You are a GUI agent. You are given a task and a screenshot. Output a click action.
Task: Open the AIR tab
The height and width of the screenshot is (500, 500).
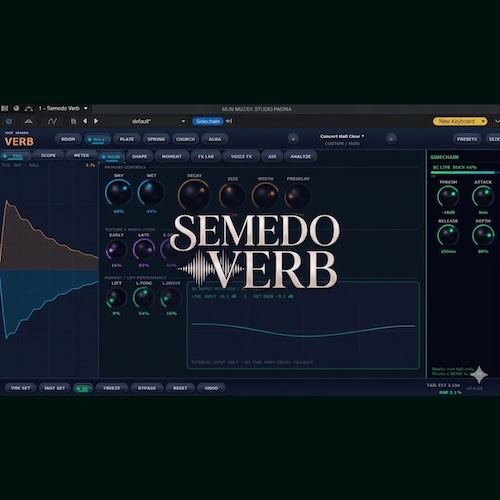tap(272, 157)
